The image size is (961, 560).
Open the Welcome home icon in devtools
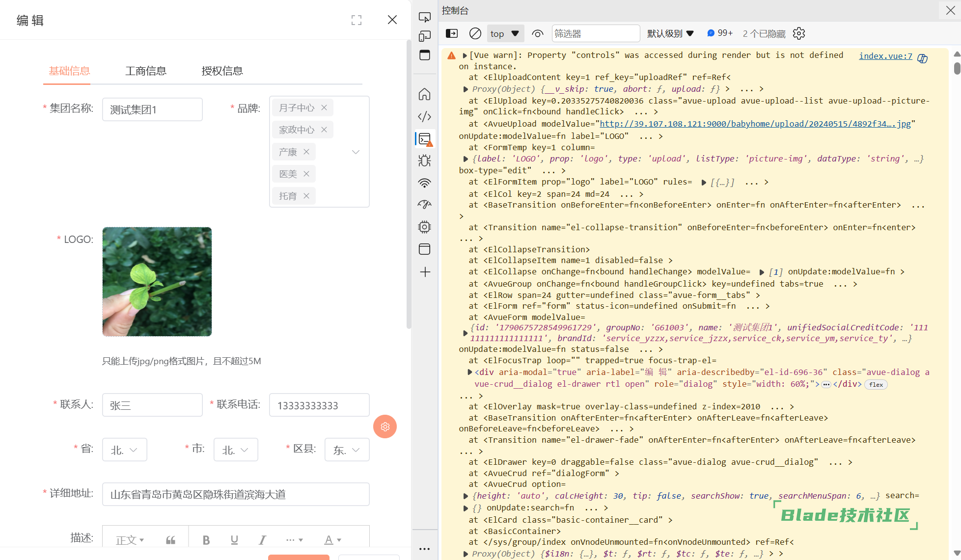point(425,94)
